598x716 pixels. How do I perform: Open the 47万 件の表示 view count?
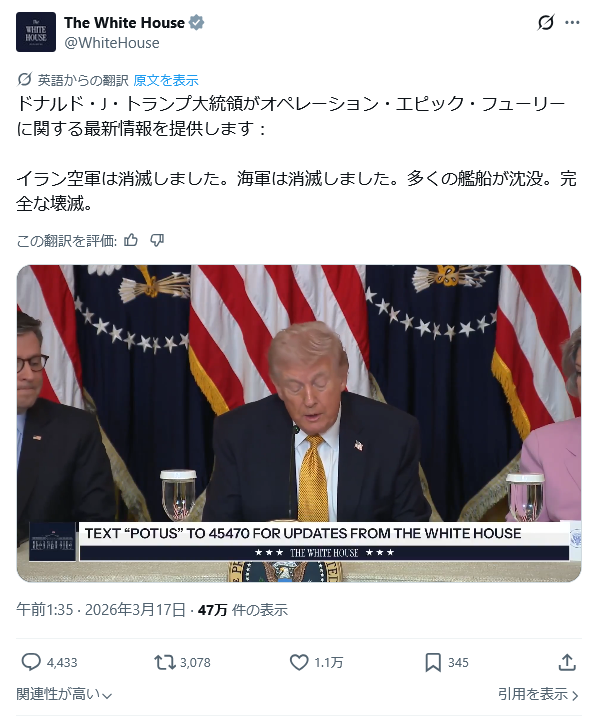[x=243, y=610]
